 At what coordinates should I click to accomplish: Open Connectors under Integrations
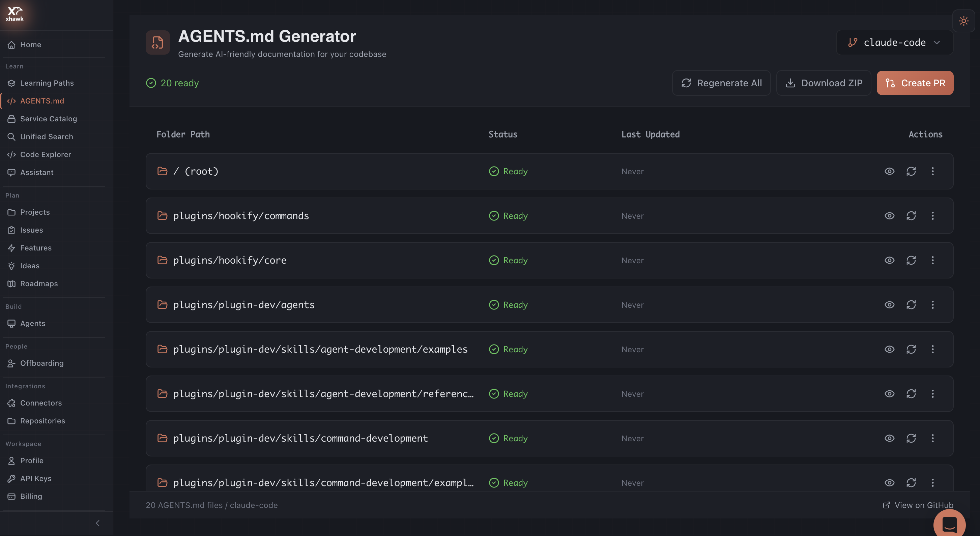[x=41, y=403]
